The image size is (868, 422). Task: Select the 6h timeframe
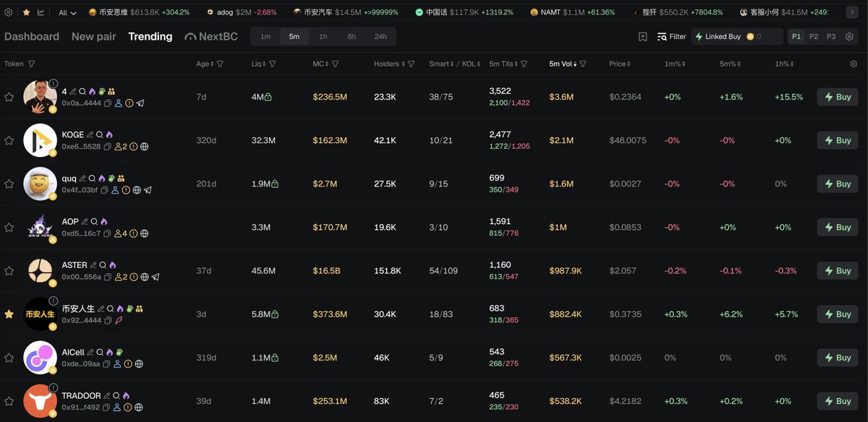pyautogui.click(x=352, y=36)
